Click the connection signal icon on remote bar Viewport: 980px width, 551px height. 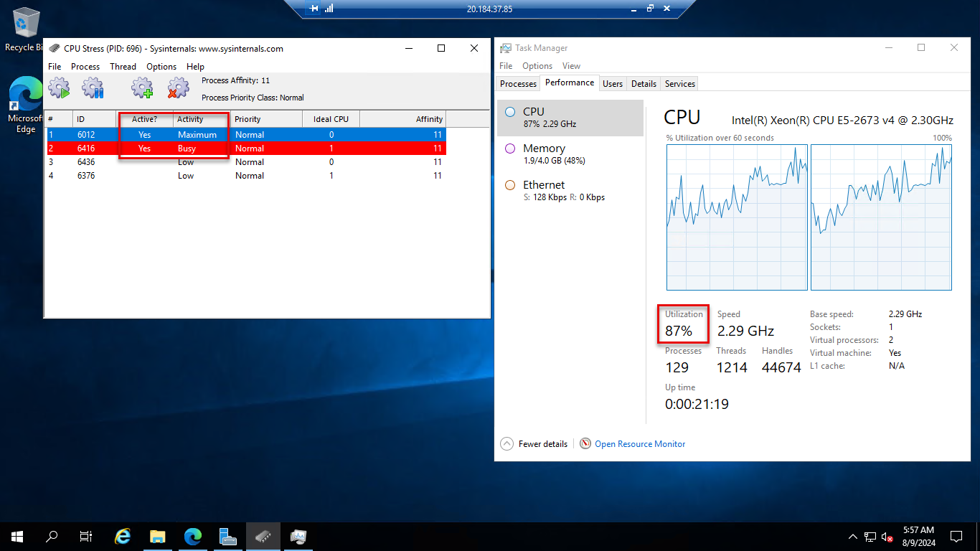(x=329, y=9)
